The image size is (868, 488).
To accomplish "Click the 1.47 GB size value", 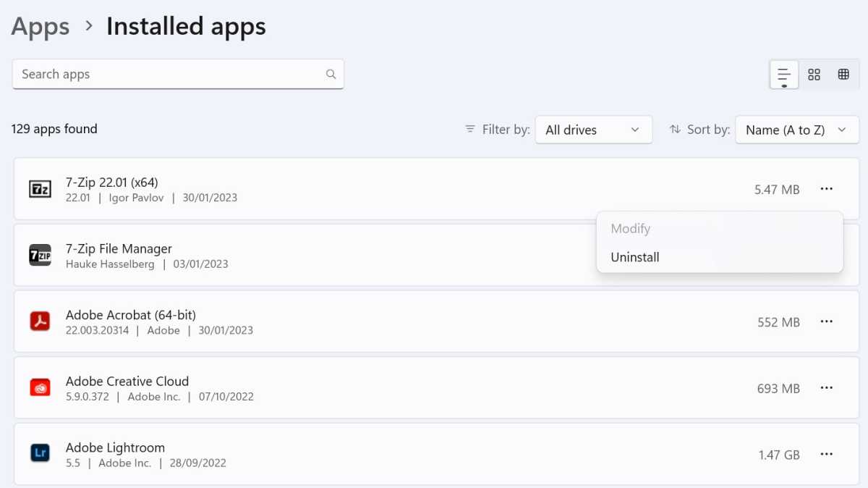I will tap(779, 455).
